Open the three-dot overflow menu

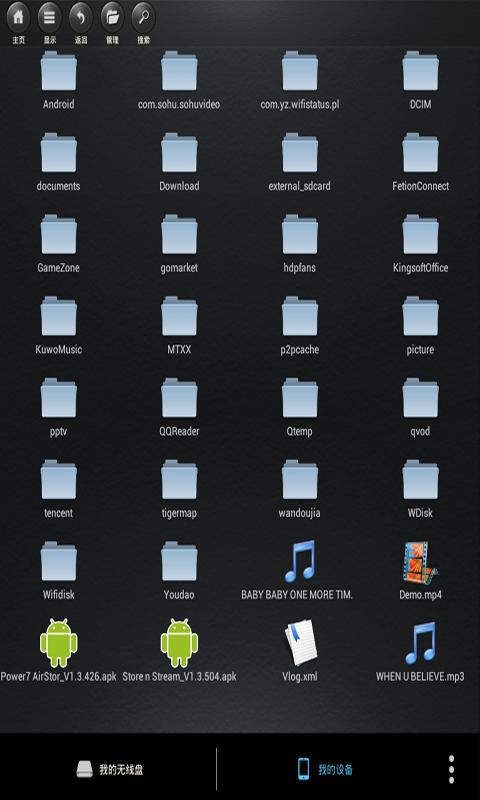451,769
